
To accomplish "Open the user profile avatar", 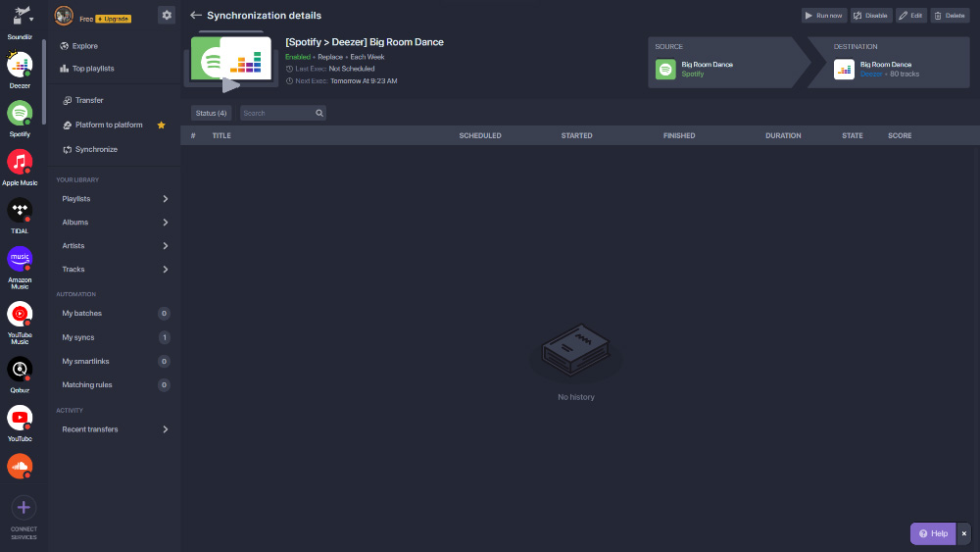I will pos(64,16).
